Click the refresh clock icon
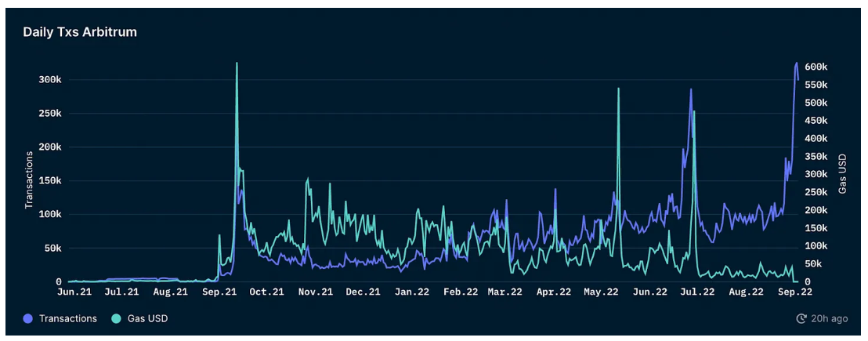 click(x=801, y=318)
